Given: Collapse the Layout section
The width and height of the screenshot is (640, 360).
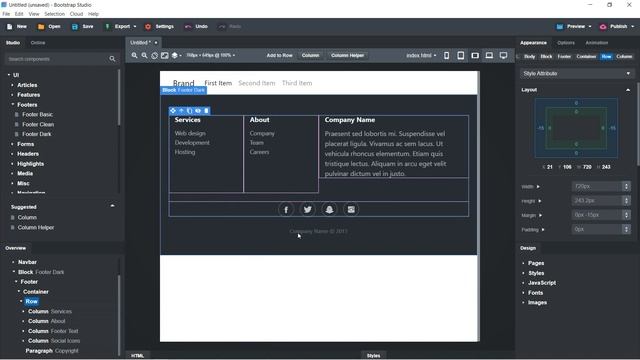Looking at the screenshot, I should (x=628, y=90).
